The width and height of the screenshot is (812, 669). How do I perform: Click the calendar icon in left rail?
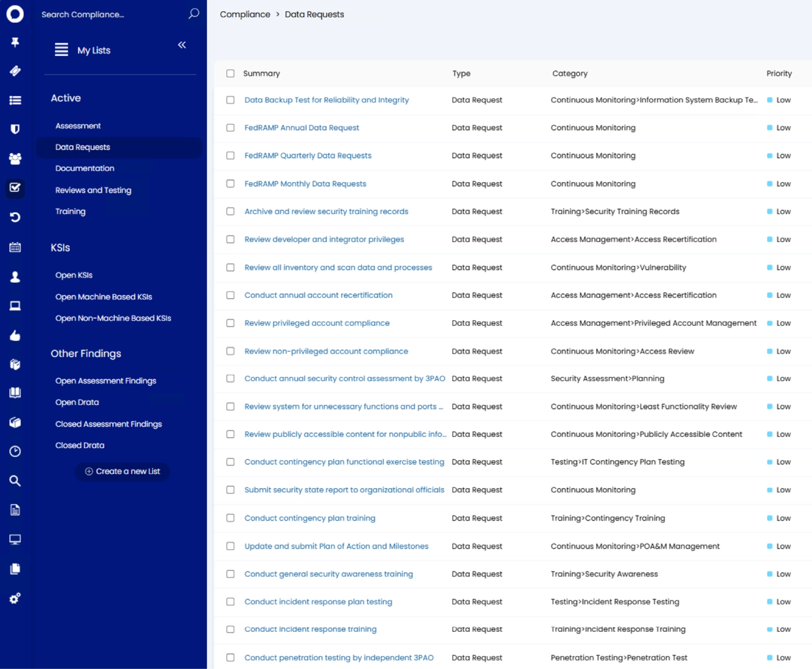15,247
